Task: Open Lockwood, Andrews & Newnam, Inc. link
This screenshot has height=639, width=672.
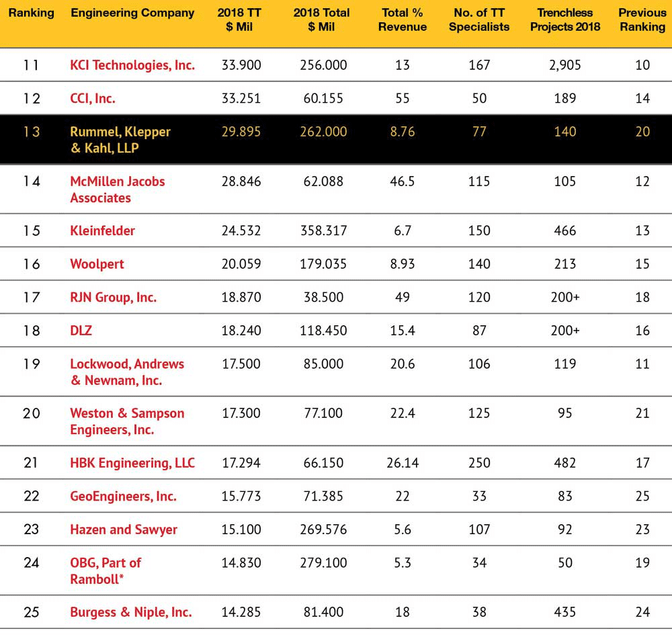Action: pos(127,372)
